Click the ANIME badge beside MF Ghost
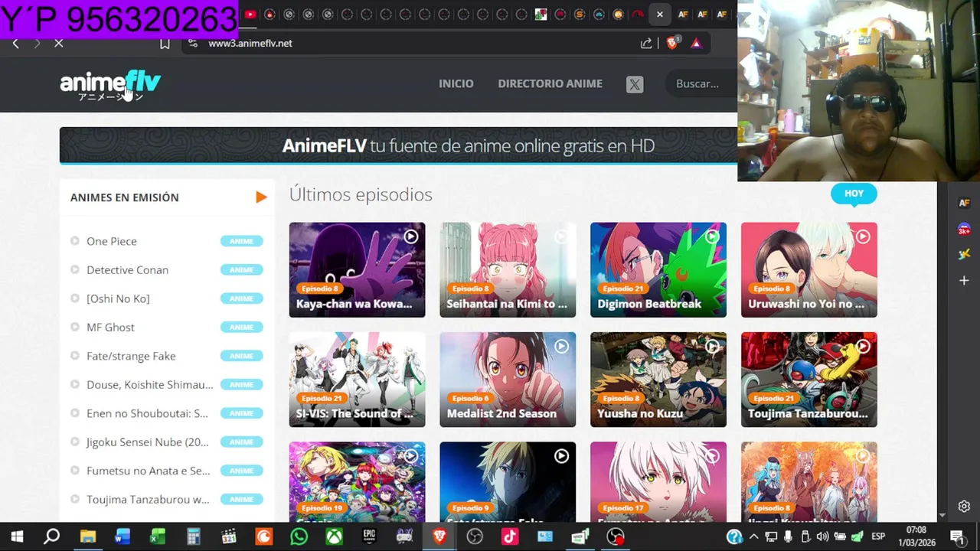Viewport: 980px width, 551px height. 241,328
